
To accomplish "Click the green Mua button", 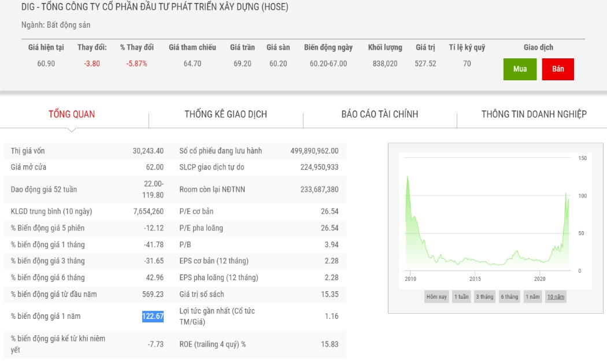I will coord(520,69).
